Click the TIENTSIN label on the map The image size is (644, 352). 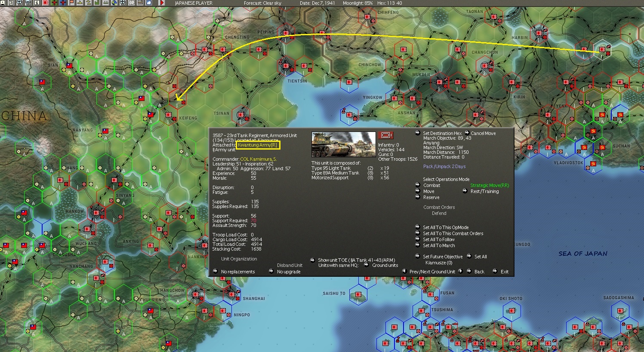point(297,81)
